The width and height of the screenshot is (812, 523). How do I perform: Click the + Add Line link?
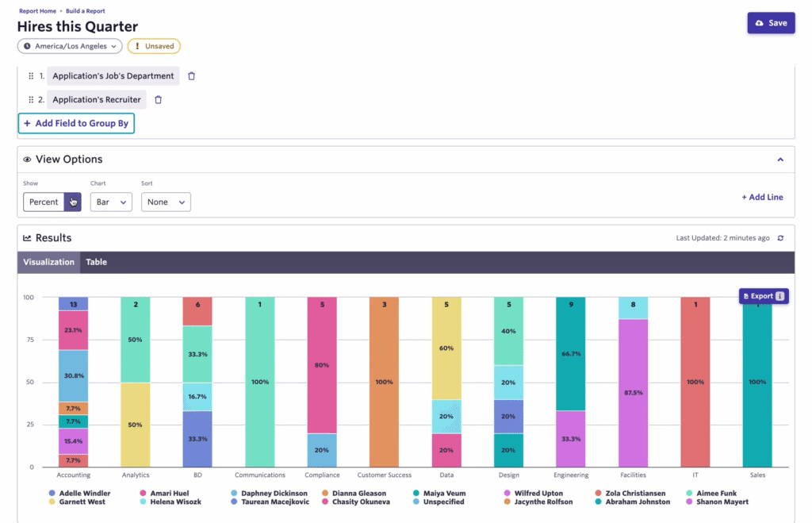tap(762, 197)
